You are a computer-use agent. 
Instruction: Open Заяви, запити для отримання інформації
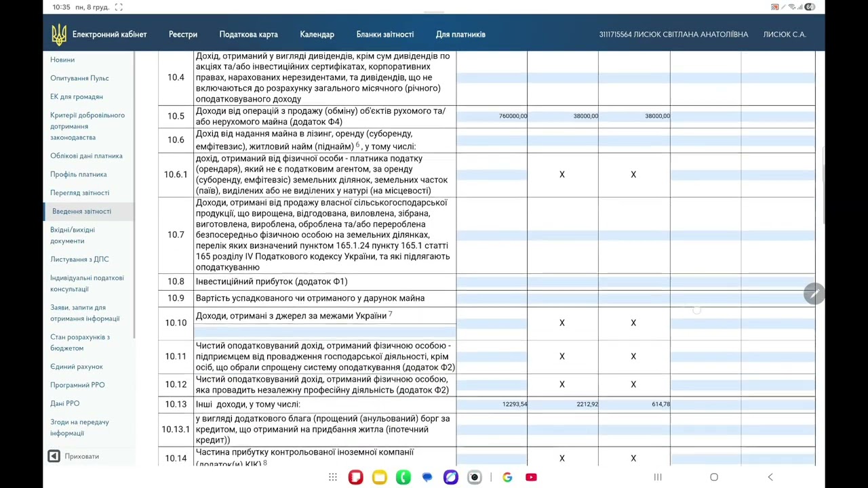pyautogui.click(x=85, y=312)
